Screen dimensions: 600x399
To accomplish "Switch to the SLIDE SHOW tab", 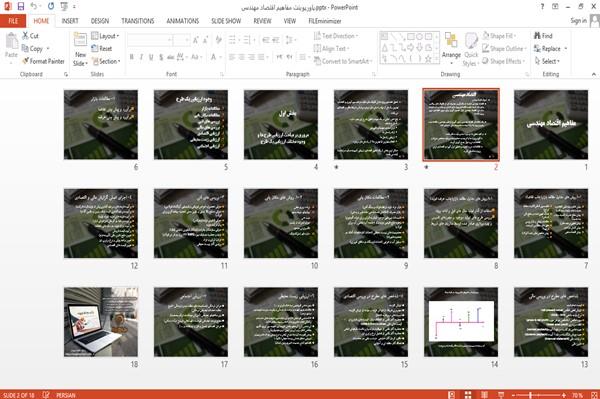I will (226, 21).
